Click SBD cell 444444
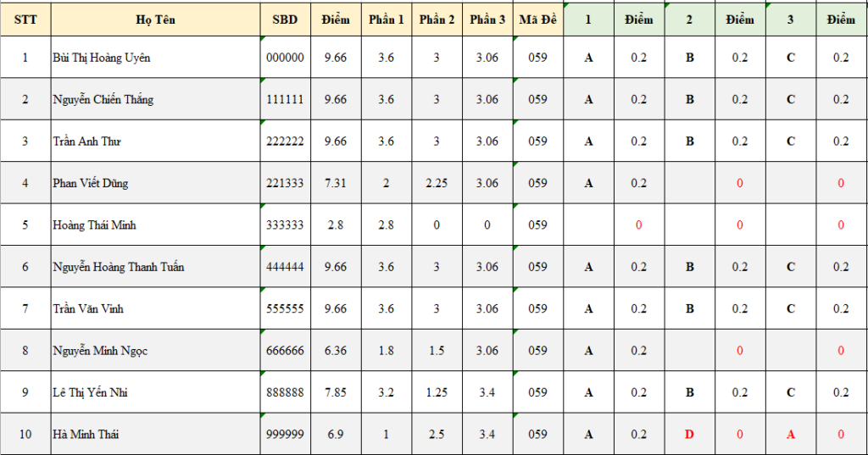 (x=285, y=267)
